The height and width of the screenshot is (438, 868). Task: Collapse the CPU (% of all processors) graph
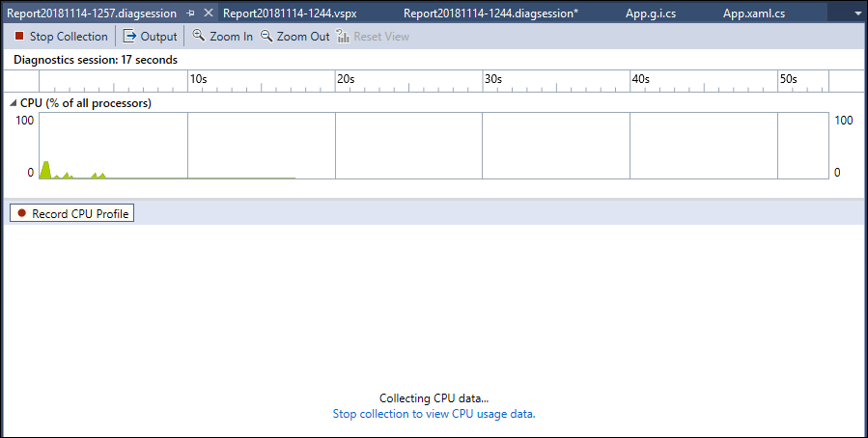tap(14, 103)
